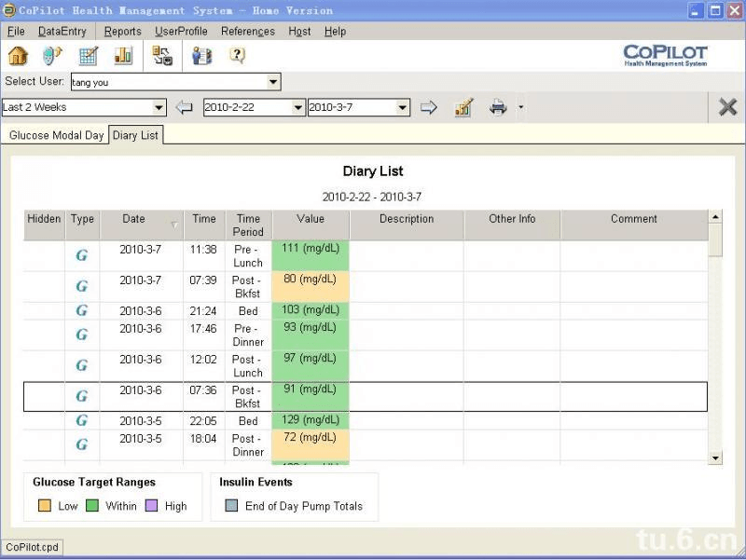Open the bar chart reports icon

[x=123, y=56]
